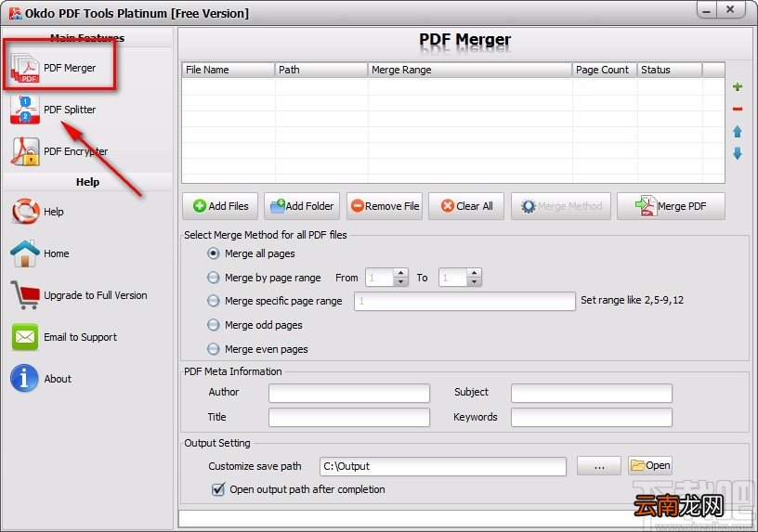Click the Merge Range column header
The image size is (758, 532).
pyautogui.click(x=469, y=70)
